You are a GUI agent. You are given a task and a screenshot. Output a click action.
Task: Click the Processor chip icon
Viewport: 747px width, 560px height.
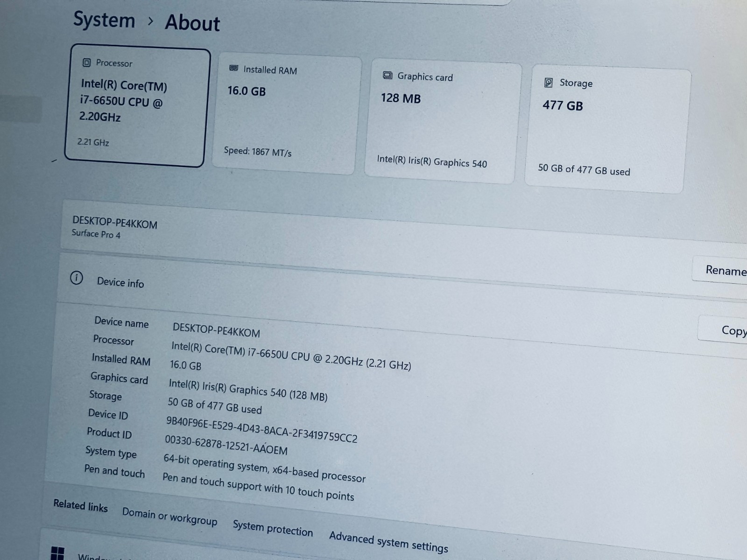pyautogui.click(x=86, y=63)
